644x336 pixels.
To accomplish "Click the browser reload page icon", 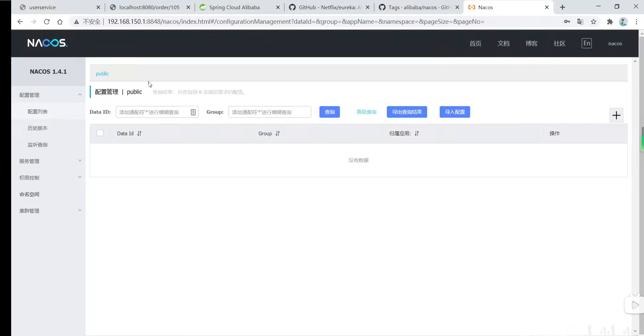I will pos(47,22).
